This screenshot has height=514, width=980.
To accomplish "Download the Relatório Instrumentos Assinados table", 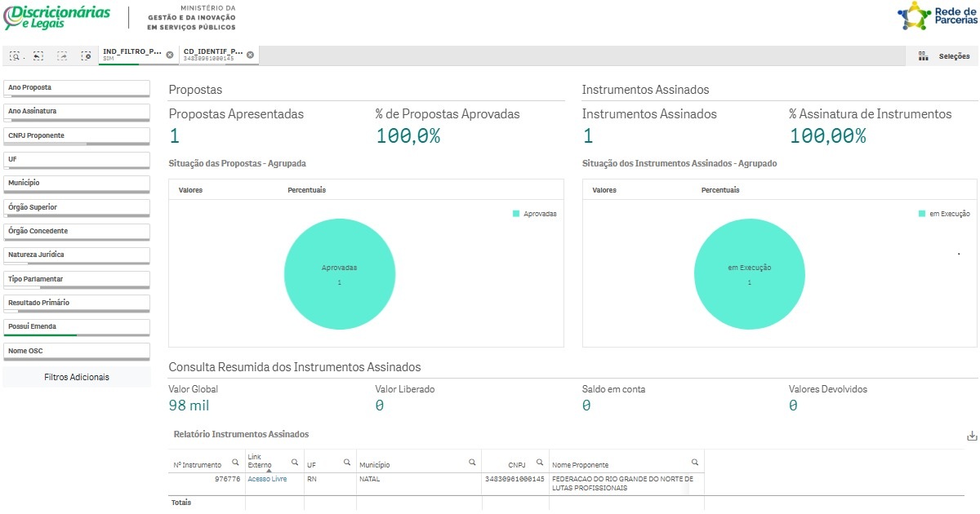I will (972, 436).
